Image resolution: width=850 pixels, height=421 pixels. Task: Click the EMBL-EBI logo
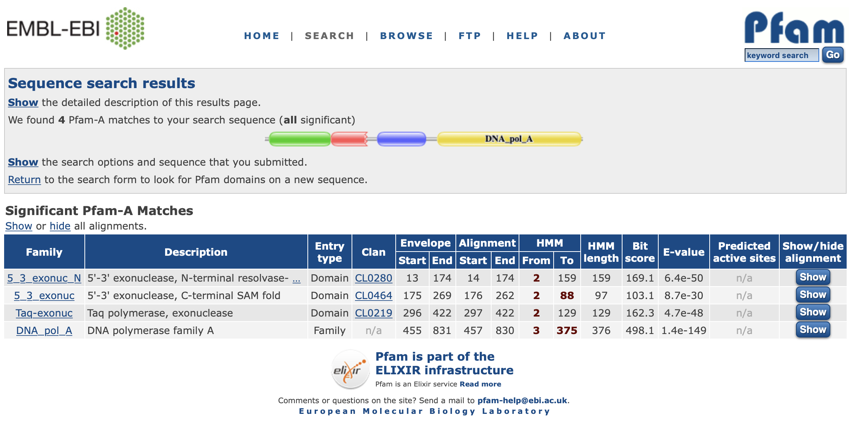(75, 29)
